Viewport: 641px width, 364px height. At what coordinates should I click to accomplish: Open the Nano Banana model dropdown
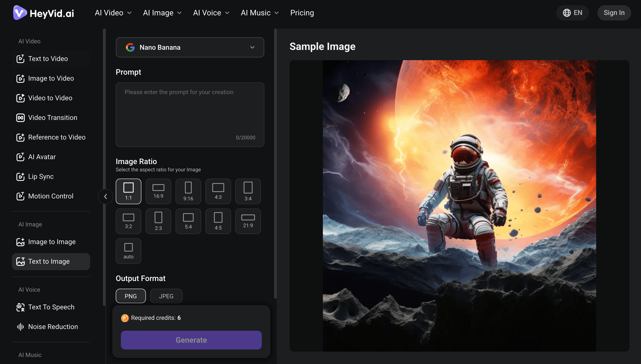point(190,47)
